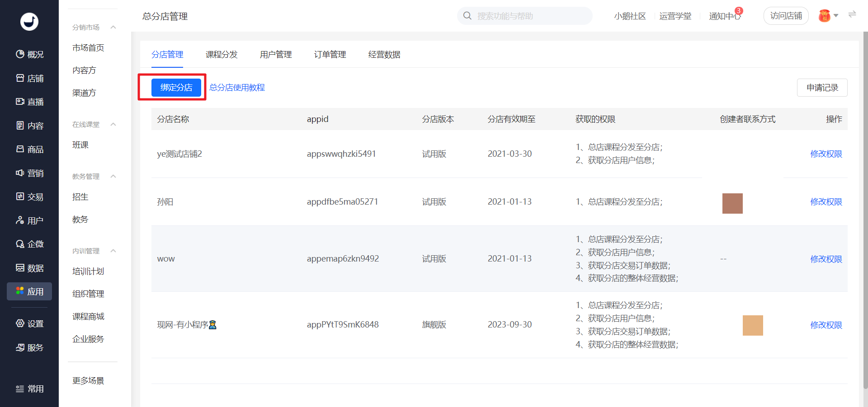Open 常用 favorites at sidebar bottom
The width and height of the screenshot is (868, 407).
point(29,388)
